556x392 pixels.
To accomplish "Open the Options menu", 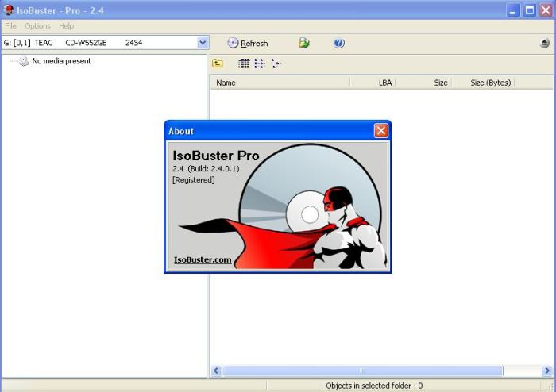I will [x=37, y=26].
